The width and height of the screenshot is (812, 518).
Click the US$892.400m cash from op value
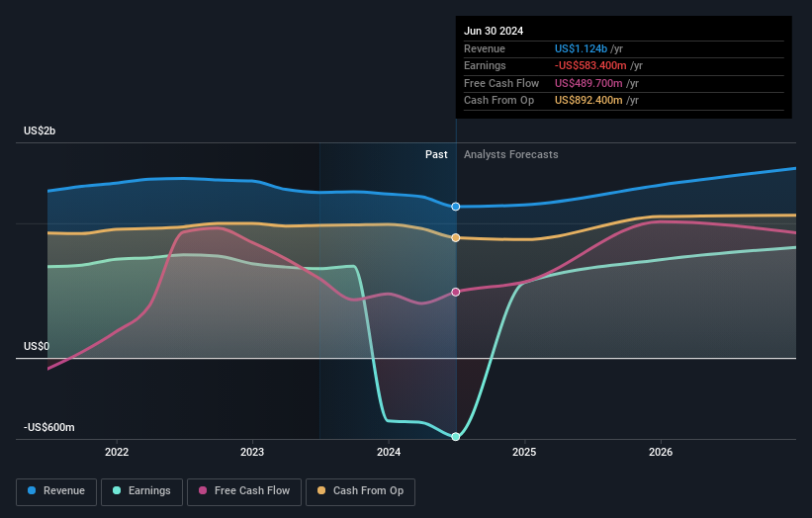tap(588, 101)
